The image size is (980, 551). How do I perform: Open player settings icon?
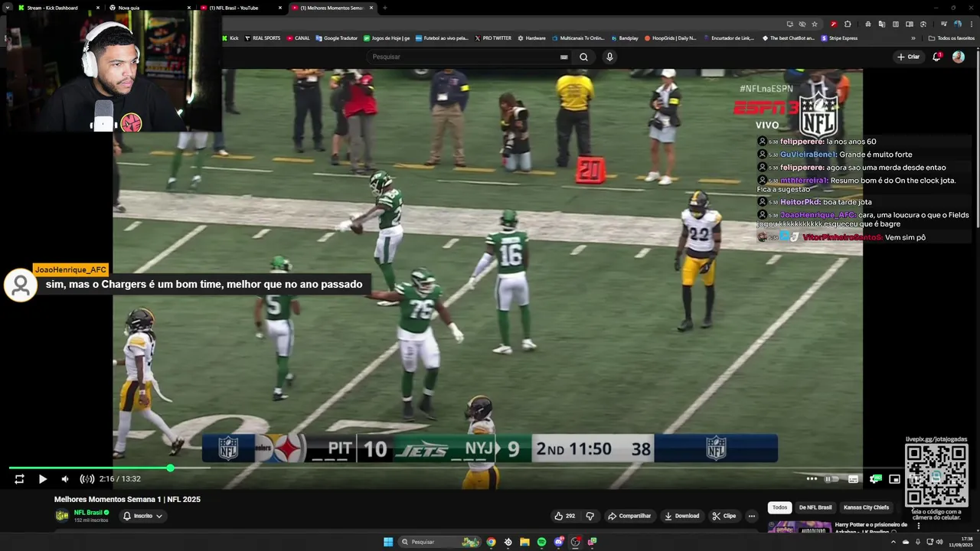(874, 479)
